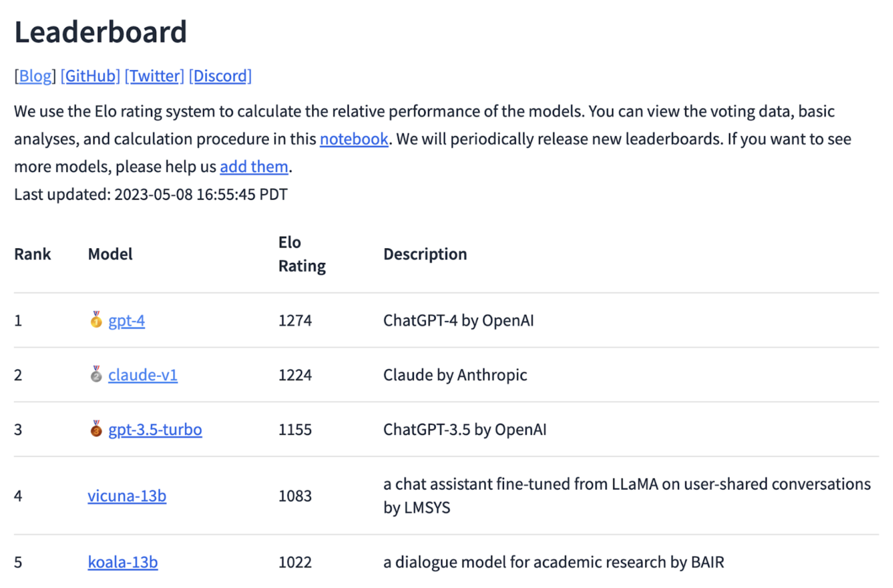
Task: Select the gpt-3.5-turbo model link
Action: (155, 430)
